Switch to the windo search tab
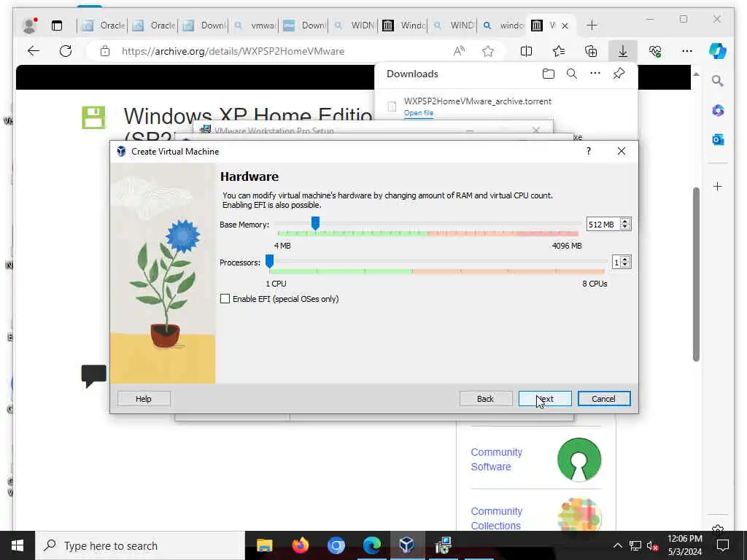Image resolution: width=747 pixels, height=560 pixels. [503, 26]
